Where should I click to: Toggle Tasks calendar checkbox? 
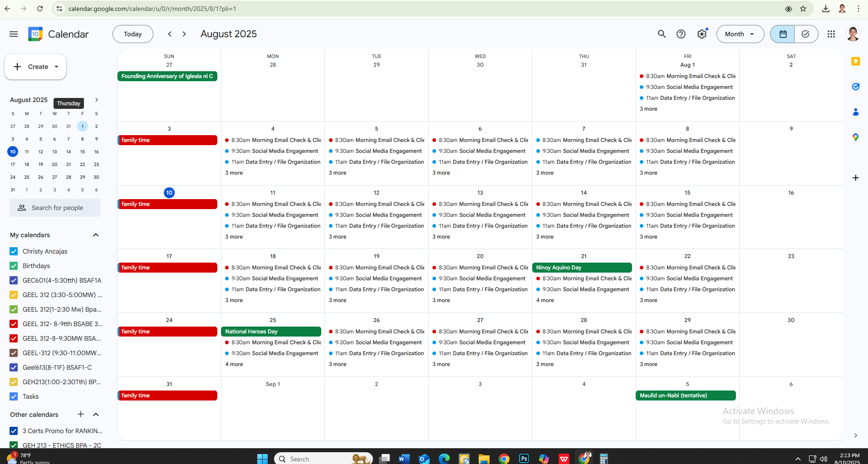click(14, 396)
